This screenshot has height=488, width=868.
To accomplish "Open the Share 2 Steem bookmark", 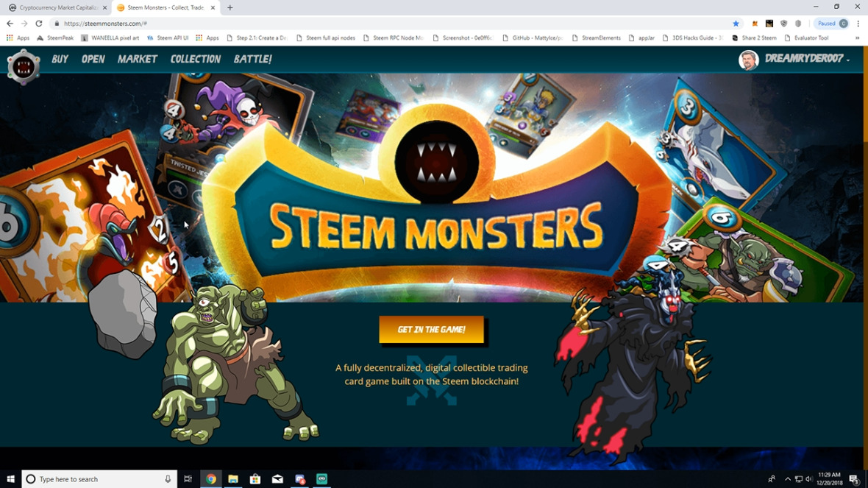I will [754, 38].
